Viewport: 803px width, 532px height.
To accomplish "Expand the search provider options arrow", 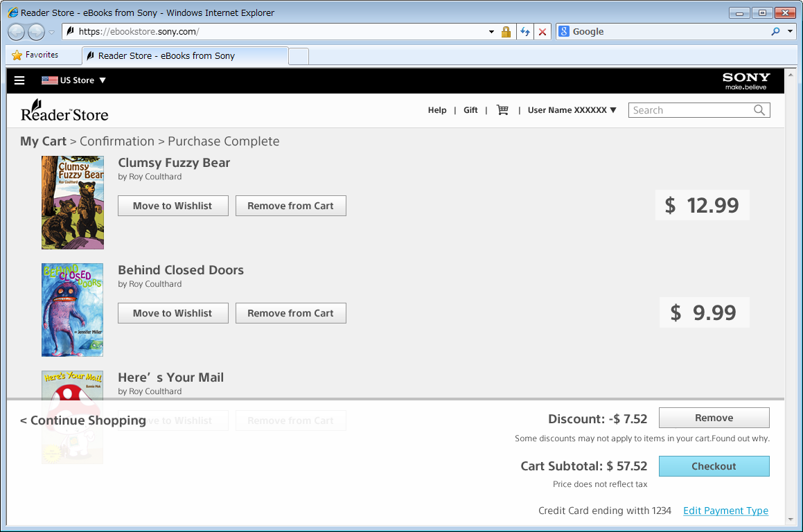I will click(x=791, y=31).
